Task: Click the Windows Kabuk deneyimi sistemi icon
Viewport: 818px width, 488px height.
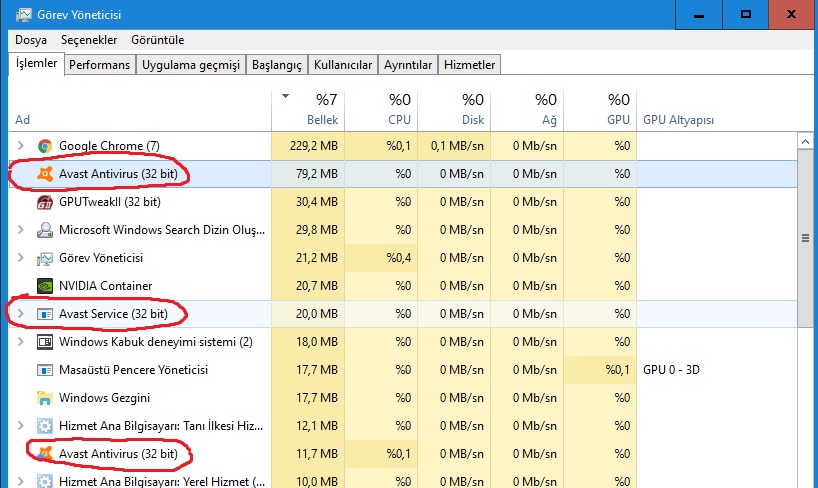Action: [x=45, y=342]
